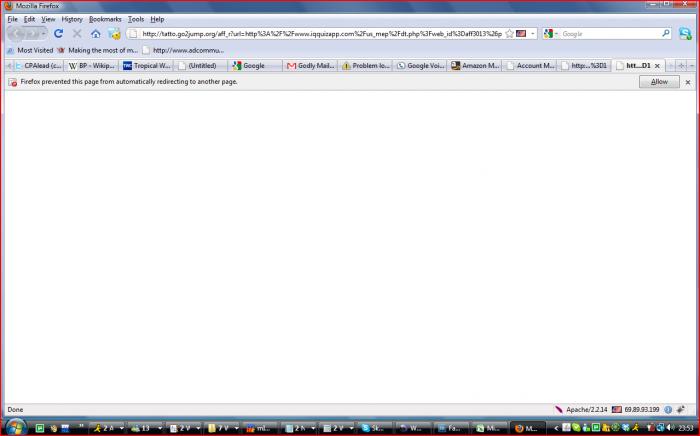Viewport: 700px width, 436px height.
Task: Open the 'ml...' taskbar button
Action: point(261,428)
